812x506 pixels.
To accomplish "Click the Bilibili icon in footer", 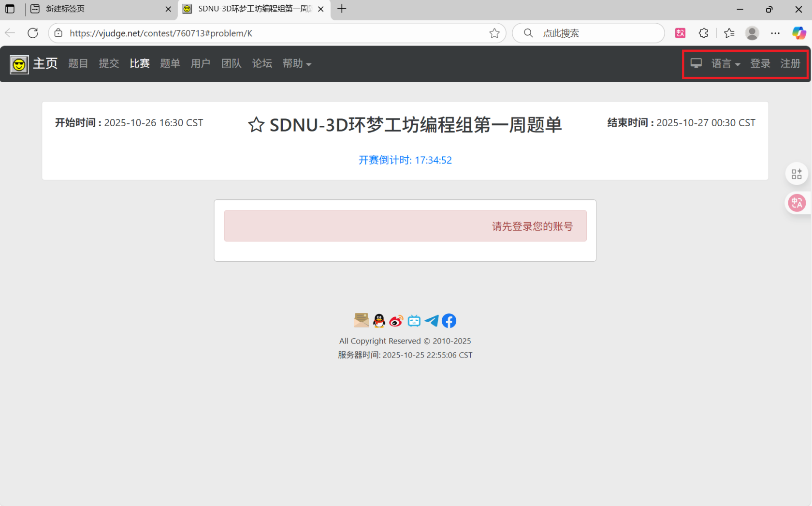I will [414, 321].
